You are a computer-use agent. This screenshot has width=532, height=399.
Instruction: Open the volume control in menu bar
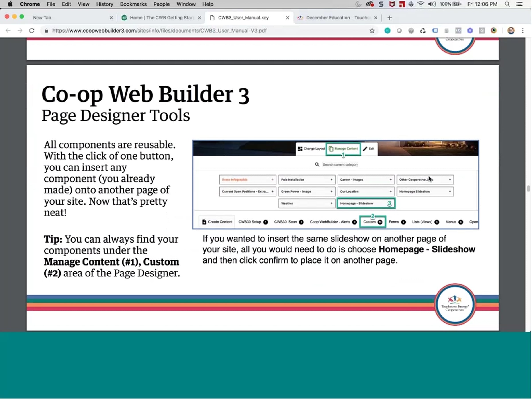tap(432, 4)
